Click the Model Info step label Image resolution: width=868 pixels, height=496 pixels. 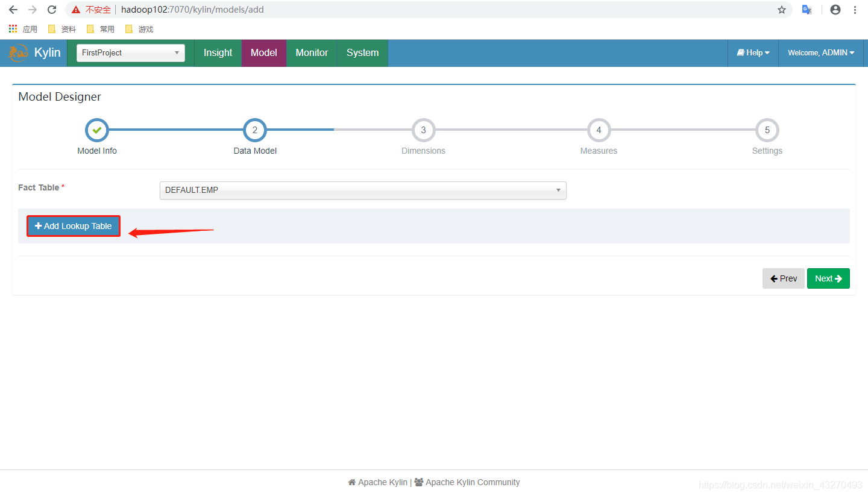[x=97, y=151]
